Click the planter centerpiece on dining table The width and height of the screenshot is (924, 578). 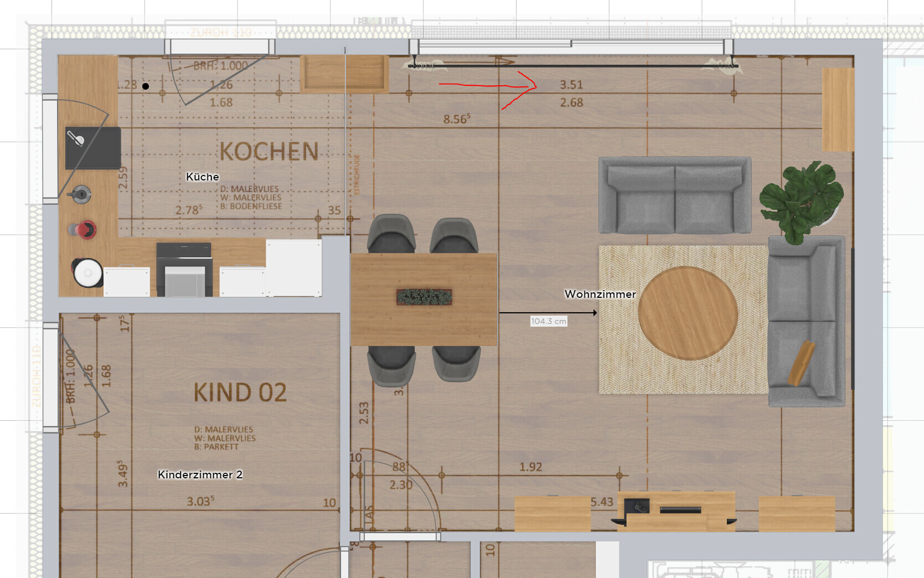tap(424, 297)
